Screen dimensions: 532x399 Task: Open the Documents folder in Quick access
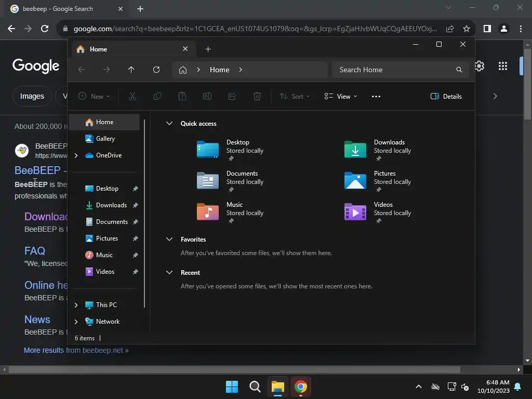coord(230,181)
